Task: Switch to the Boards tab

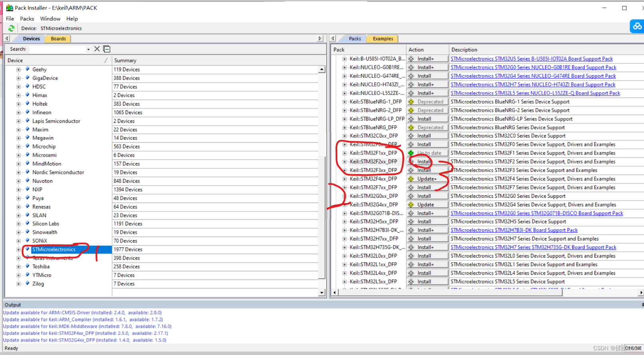Action: pos(58,39)
